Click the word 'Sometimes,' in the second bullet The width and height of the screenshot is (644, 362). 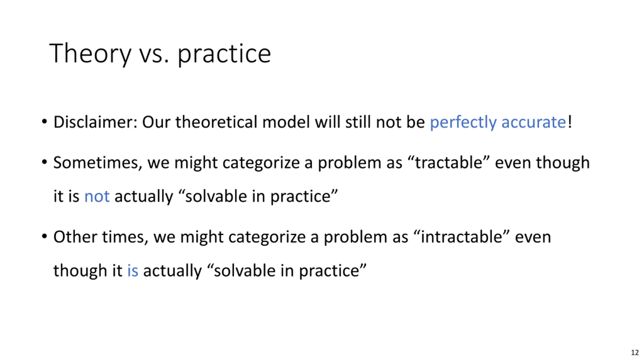(98, 163)
